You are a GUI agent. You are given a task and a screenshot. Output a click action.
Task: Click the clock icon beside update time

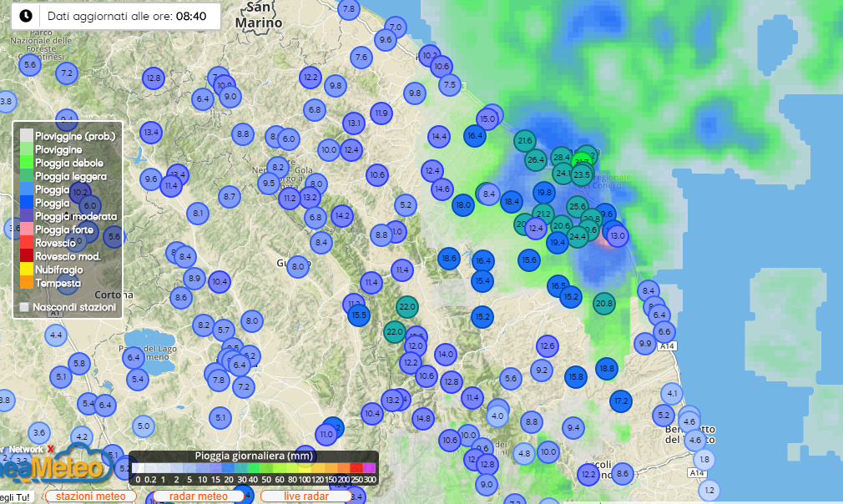click(x=26, y=16)
